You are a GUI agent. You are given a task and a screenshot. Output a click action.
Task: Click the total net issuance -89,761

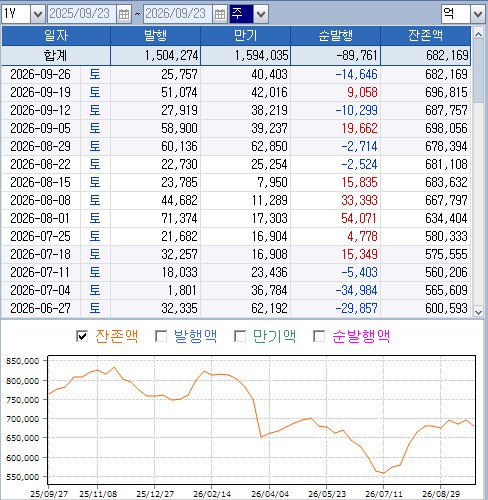(x=357, y=55)
